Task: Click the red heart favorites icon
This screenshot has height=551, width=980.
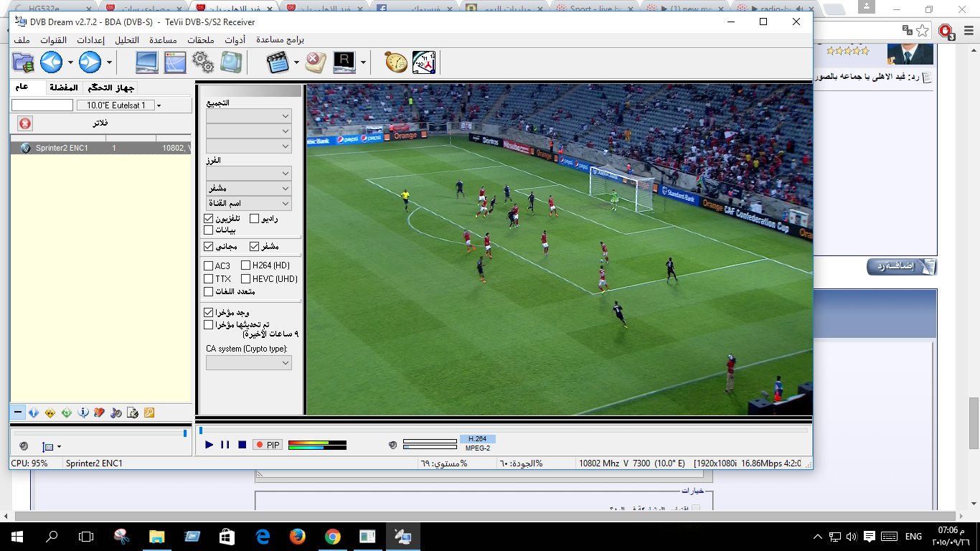Action: pos(100,413)
